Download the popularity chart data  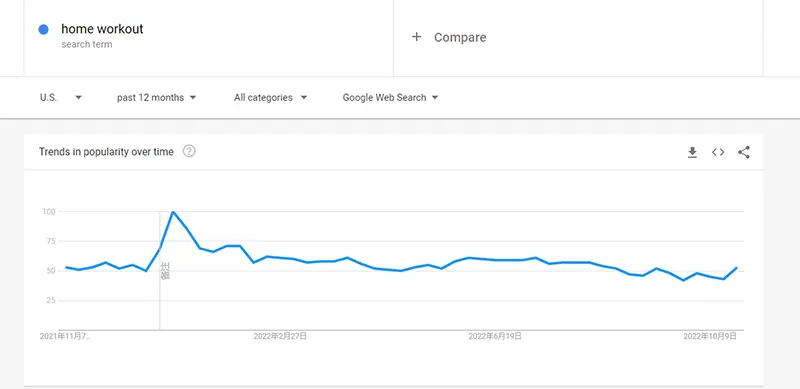coord(692,152)
